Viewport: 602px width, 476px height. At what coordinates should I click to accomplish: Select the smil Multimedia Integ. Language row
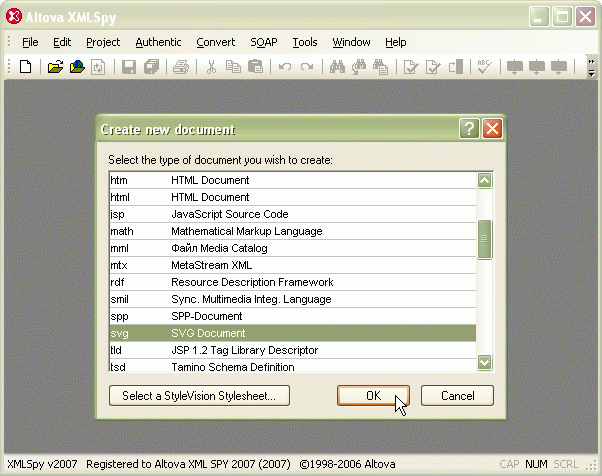[293, 299]
